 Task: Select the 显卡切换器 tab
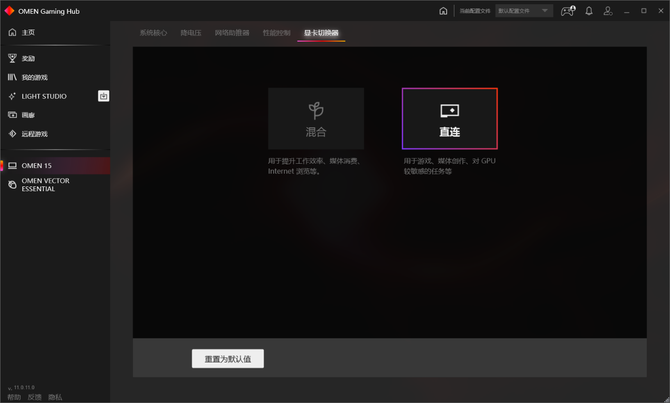[x=321, y=33]
